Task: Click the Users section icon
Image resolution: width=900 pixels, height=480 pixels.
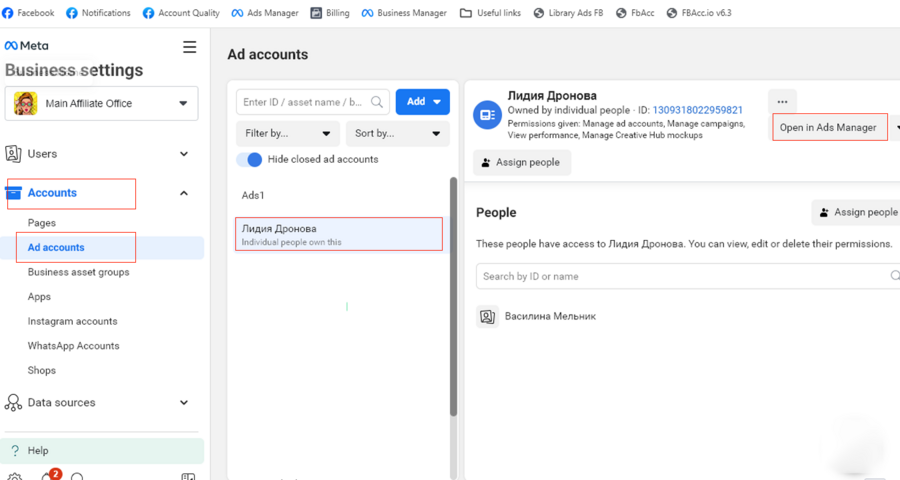Action: tap(13, 154)
